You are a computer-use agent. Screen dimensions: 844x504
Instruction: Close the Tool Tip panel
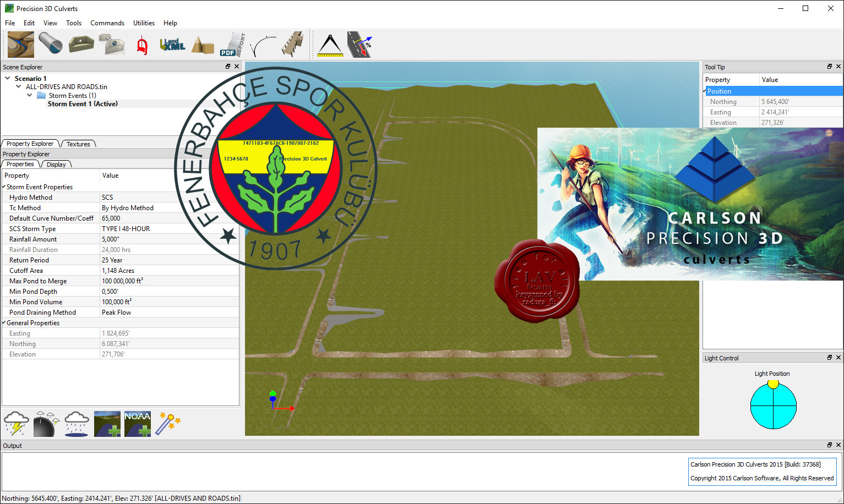click(x=838, y=67)
